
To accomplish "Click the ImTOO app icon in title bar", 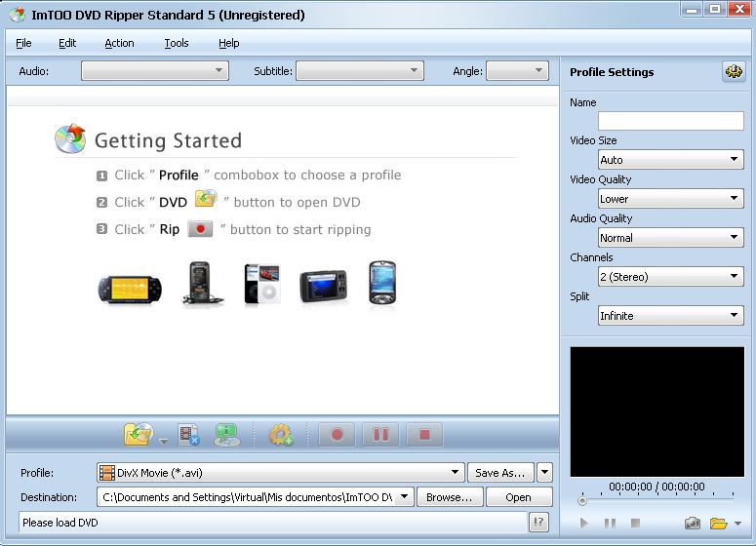I will [x=18, y=15].
